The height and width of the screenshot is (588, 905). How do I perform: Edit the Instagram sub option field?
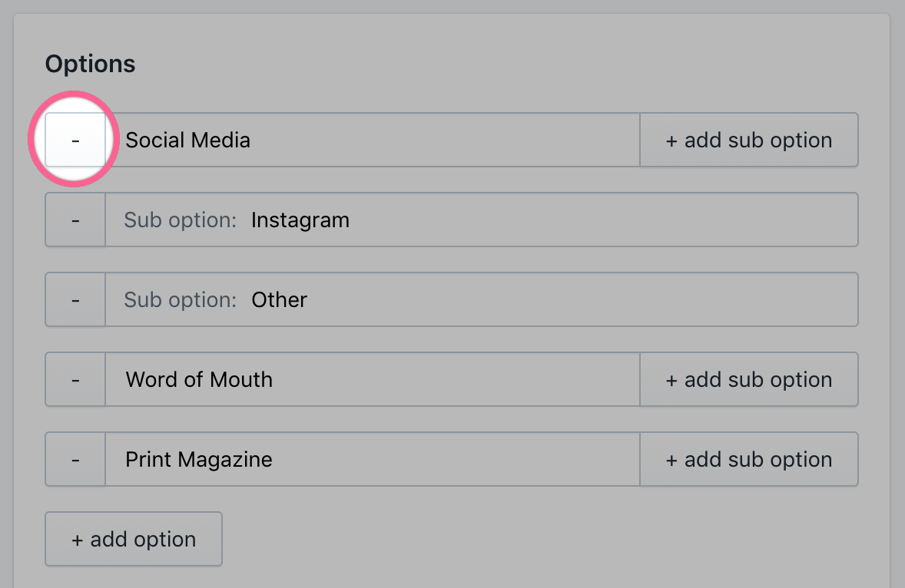pyautogui.click(x=538, y=220)
